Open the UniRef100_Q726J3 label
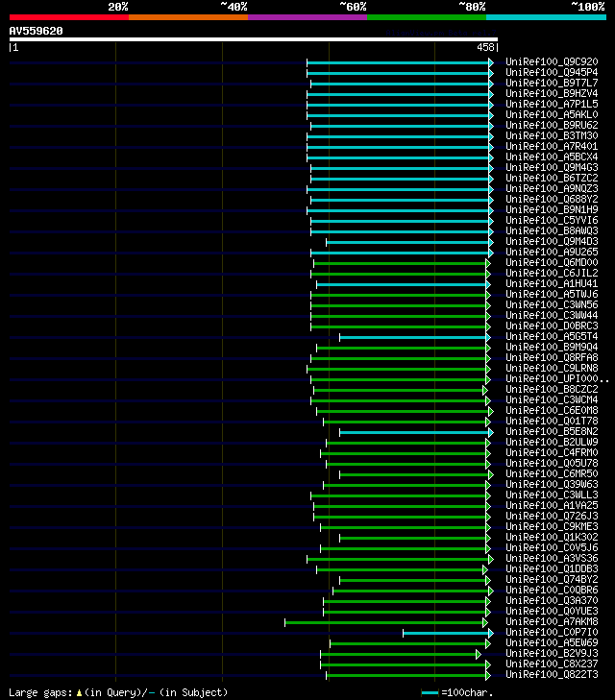 coord(552,516)
